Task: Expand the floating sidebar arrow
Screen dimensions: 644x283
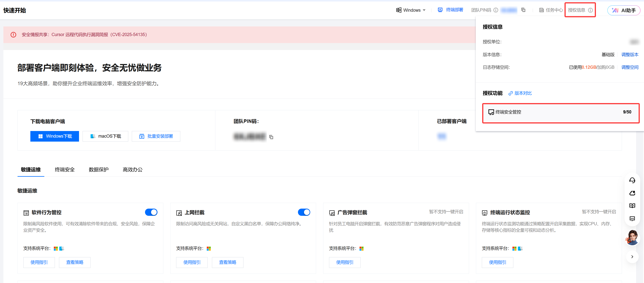Action: click(632, 257)
